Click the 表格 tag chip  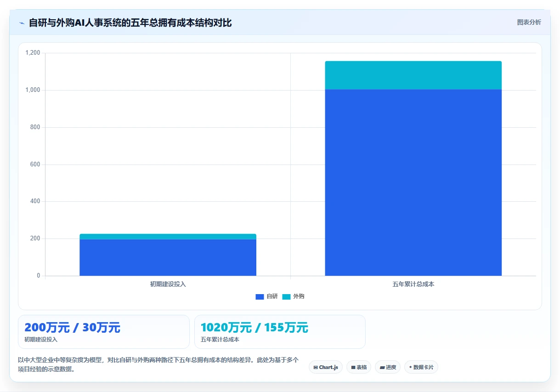pos(359,367)
